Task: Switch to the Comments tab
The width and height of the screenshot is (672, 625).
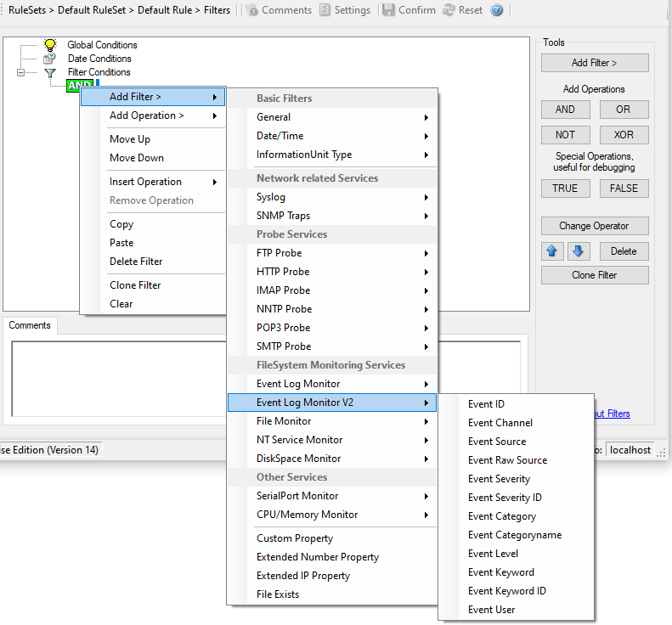Action: 30,325
